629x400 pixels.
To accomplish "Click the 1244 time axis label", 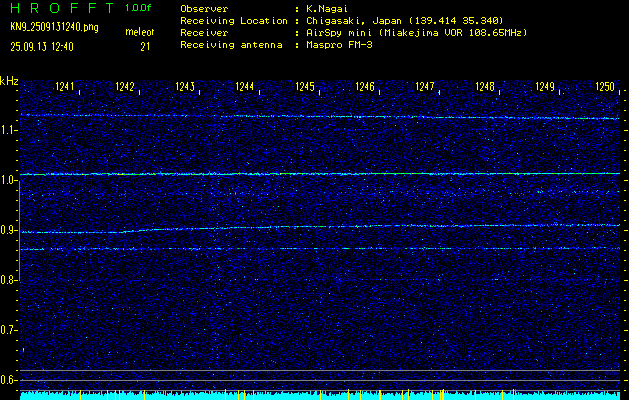I will click(245, 86).
